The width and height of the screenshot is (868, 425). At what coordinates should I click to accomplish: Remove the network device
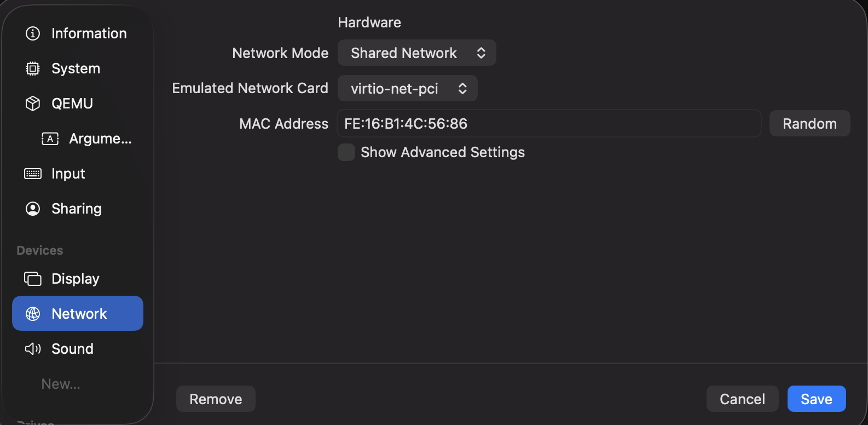click(x=216, y=399)
